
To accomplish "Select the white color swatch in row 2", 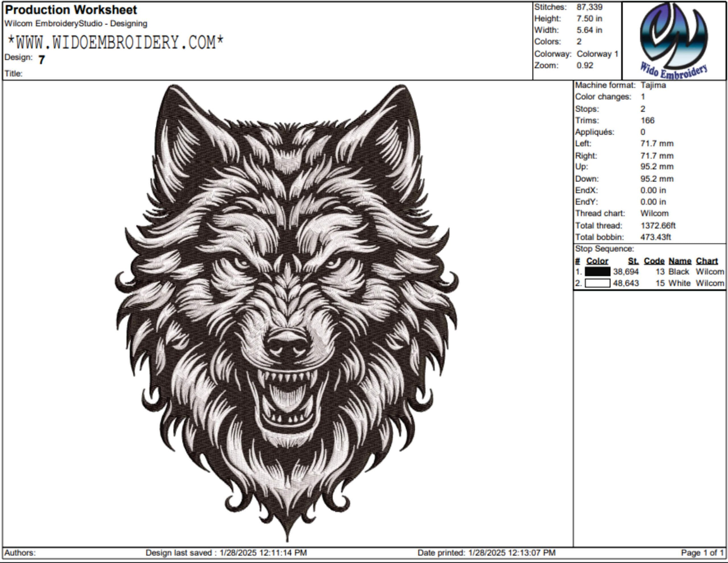I will pos(598,283).
